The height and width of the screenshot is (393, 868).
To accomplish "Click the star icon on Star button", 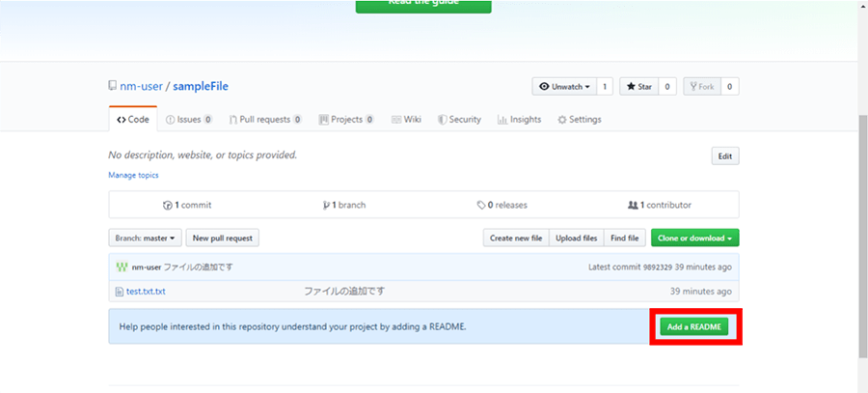I will [x=631, y=87].
